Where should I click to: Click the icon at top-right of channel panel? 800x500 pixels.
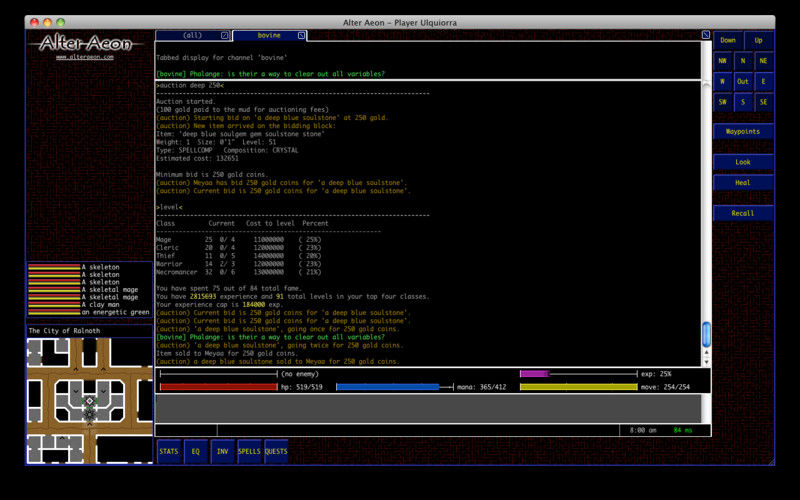pos(705,35)
